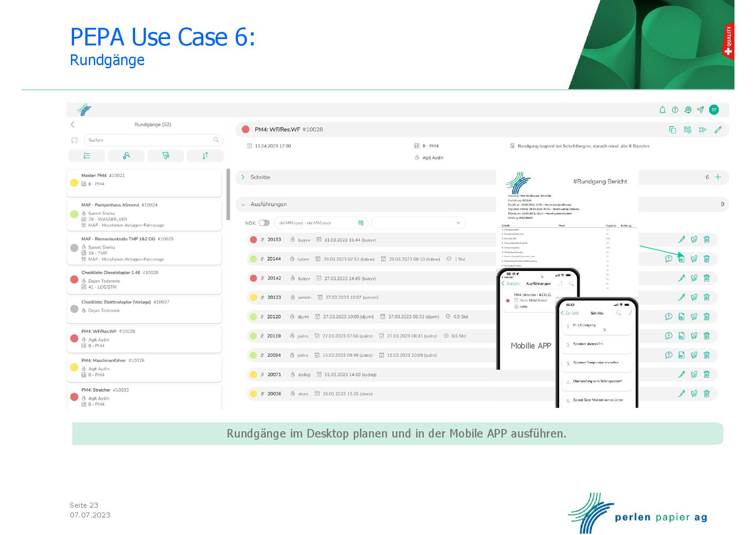The height and width of the screenshot is (535, 756).
Task: Edit Rundgang #10028 with pencil icon
Action: coord(718,130)
